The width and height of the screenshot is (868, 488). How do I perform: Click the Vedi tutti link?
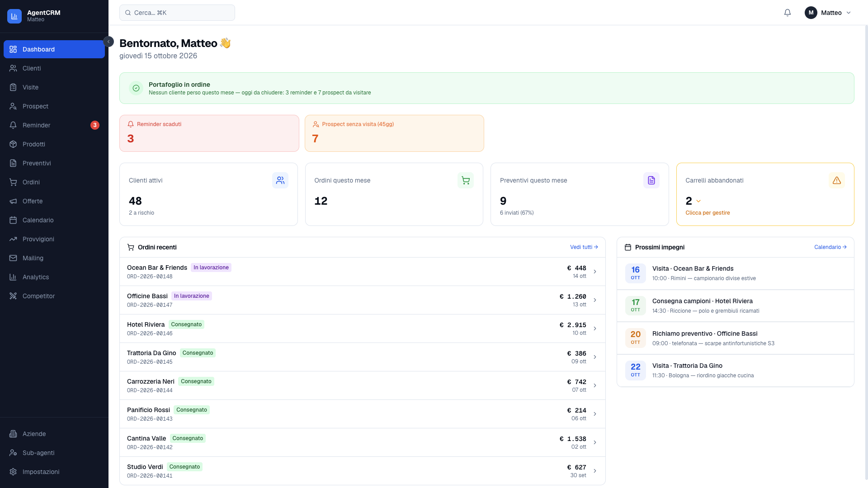584,247
